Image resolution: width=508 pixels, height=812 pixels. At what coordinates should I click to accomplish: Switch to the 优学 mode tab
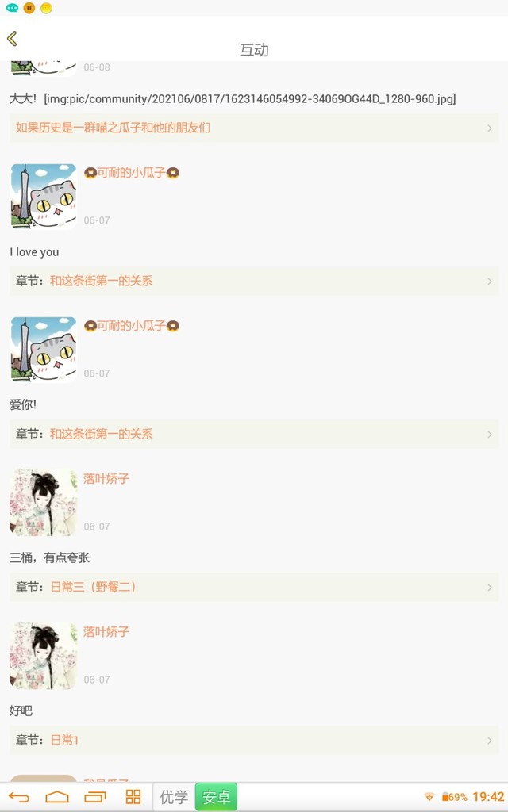click(x=174, y=796)
